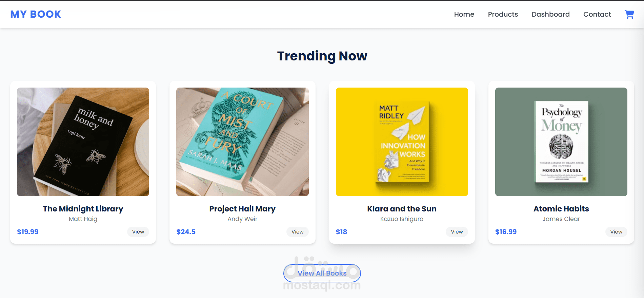
Task: Click the $19.99 price label
Action: click(x=28, y=232)
